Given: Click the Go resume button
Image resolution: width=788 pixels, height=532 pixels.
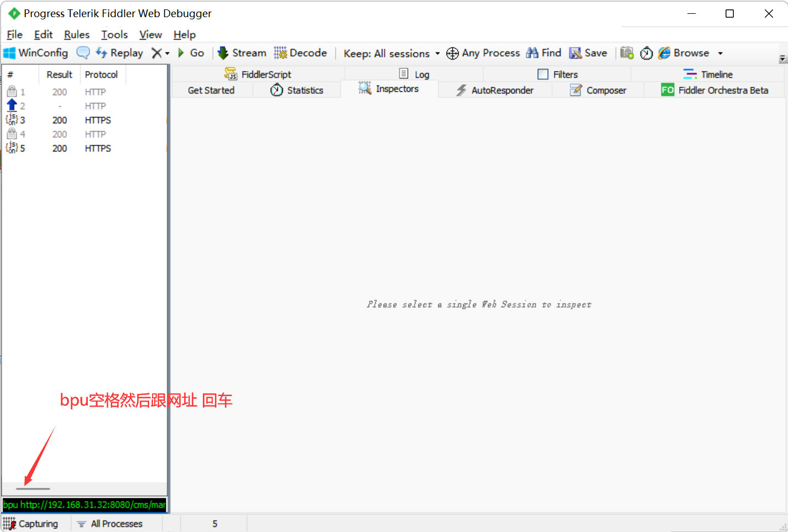Looking at the screenshot, I should pos(191,53).
